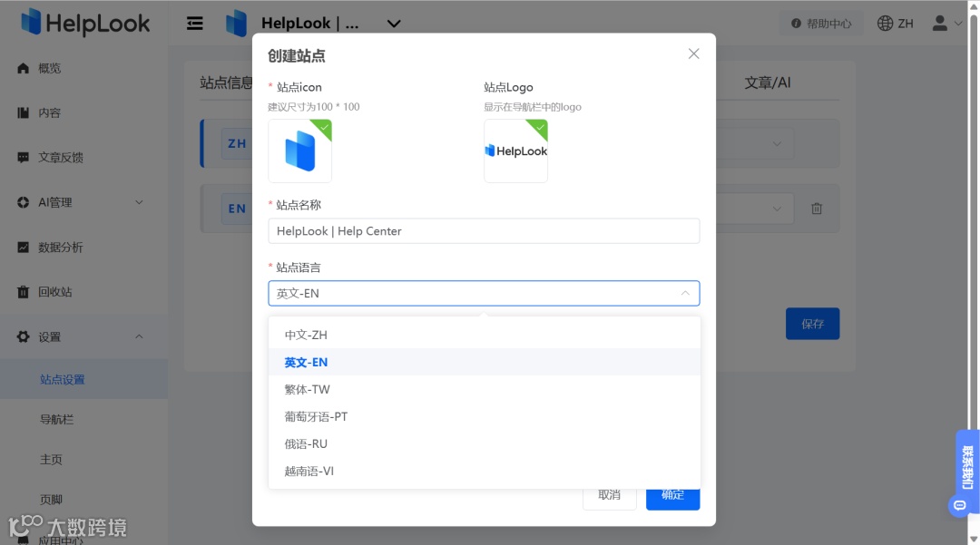This screenshot has height=545, width=980.
Task: Open the user account menu icon
Action: pos(938,23)
